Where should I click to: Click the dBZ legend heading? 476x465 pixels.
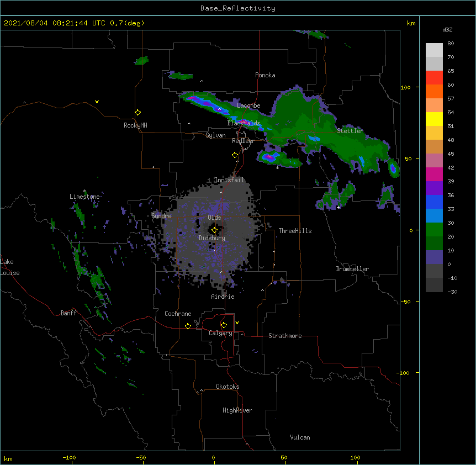447,29
